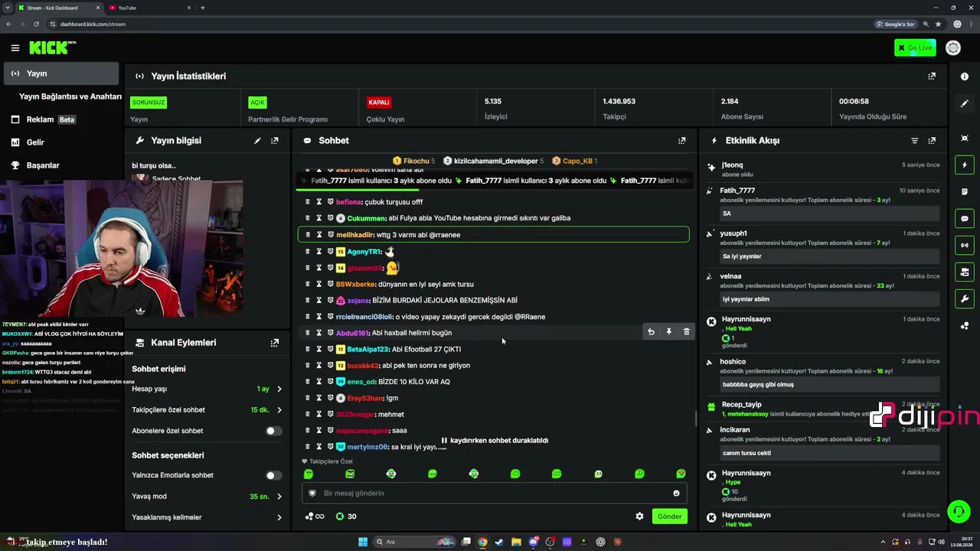Click in the Bir mesaj gönderin field

tap(495, 494)
